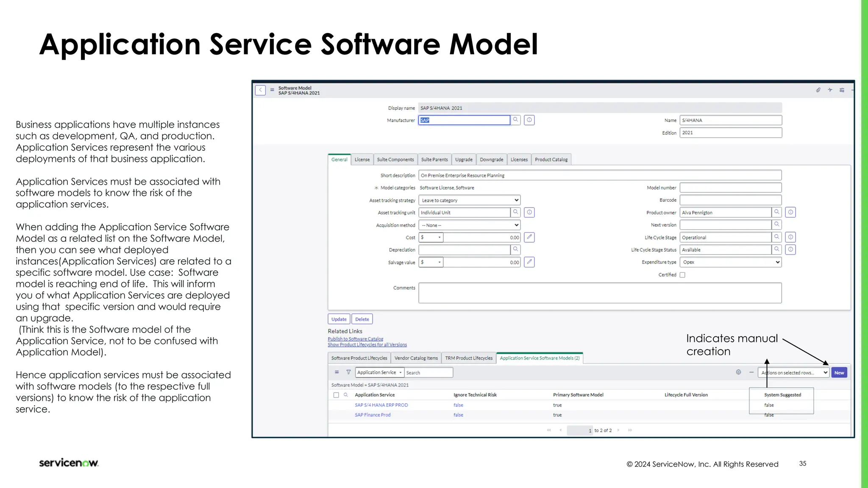Image resolution: width=868 pixels, height=488 pixels.
Task: Click the Comments text area
Action: tap(600, 293)
